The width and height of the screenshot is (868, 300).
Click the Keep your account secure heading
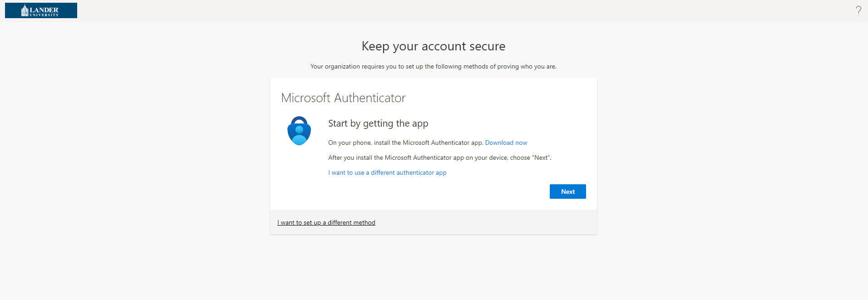433,46
